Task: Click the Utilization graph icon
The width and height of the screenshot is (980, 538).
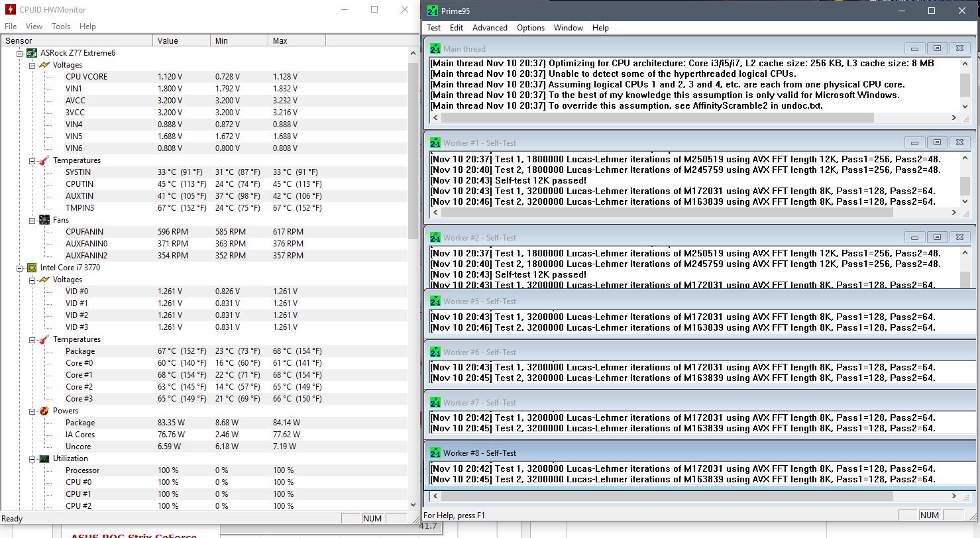Action: point(44,458)
